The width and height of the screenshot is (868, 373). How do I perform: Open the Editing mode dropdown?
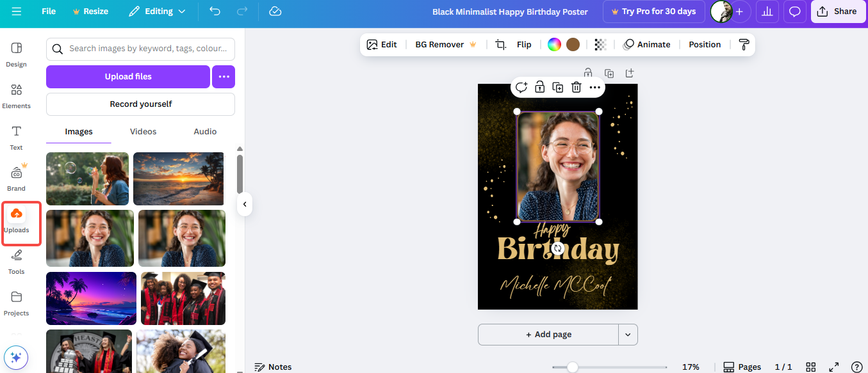click(x=157, y=11)
